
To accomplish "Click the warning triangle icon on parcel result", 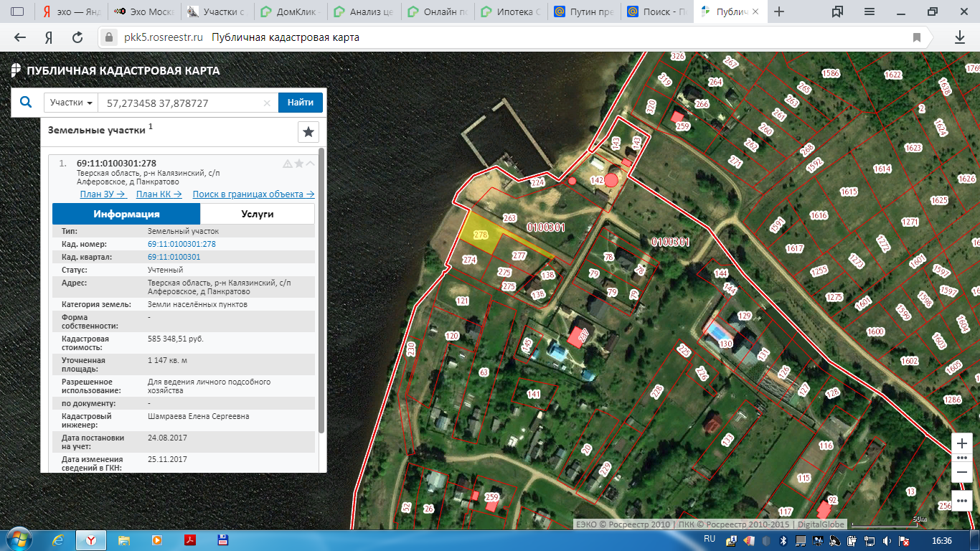I will (x=288, y=164).
